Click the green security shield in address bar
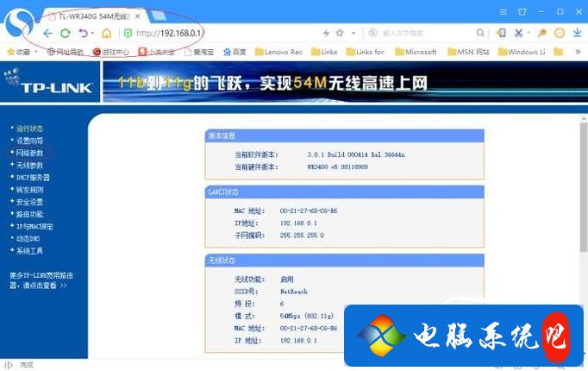 [128, 34]
